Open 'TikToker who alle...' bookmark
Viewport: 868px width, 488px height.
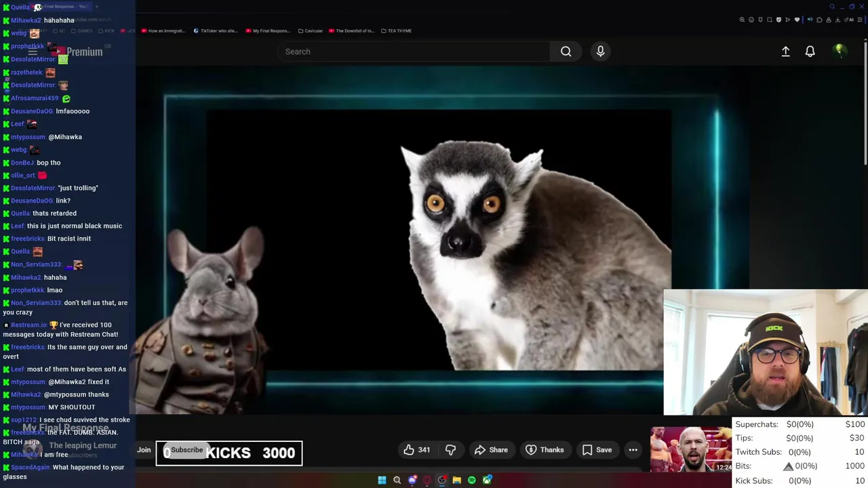tap(216, 30)
